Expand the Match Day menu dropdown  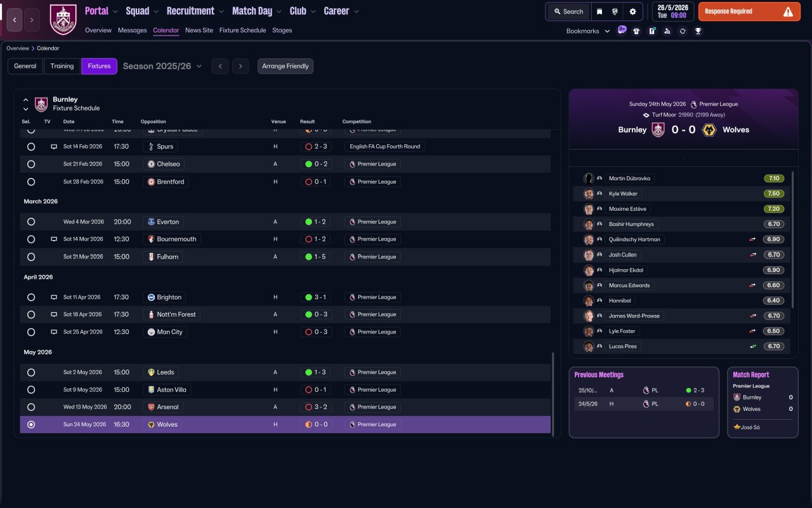click(x=279, y=11)
